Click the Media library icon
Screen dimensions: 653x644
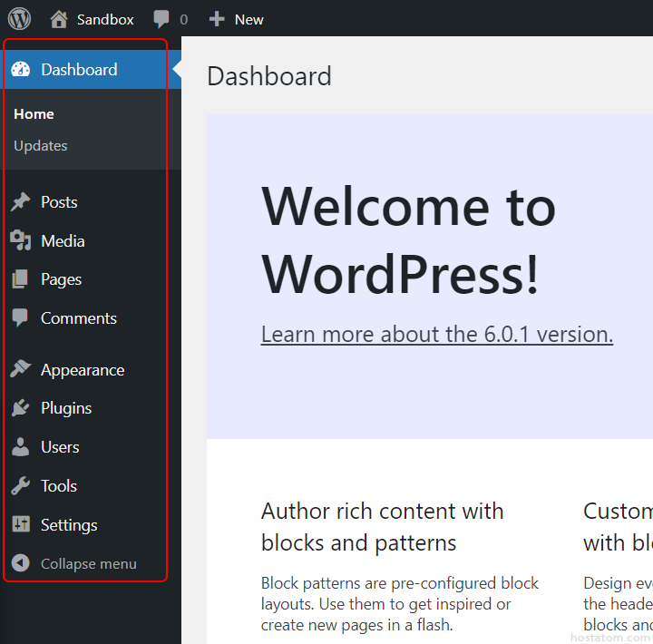pos(20,241)
